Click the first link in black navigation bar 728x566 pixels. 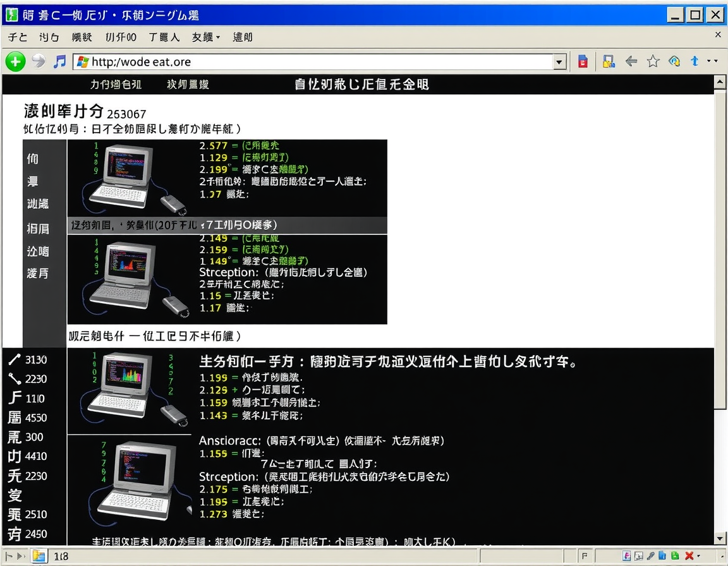pyautogui.click(x=116, y=85)
